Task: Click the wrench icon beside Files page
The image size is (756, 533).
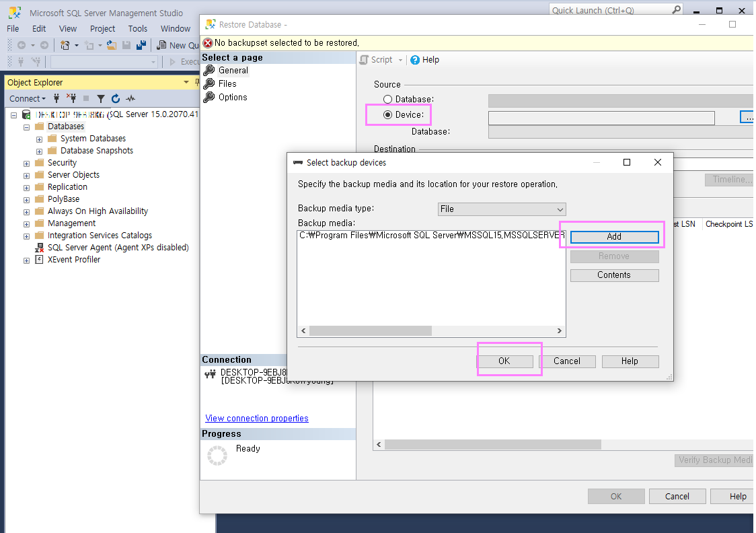Action: point(209,84)
